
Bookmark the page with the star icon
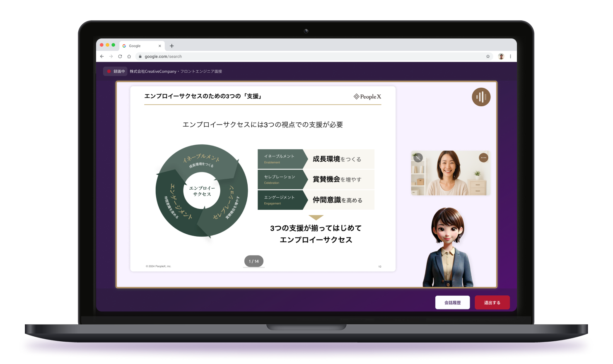(x=488, y=56)
